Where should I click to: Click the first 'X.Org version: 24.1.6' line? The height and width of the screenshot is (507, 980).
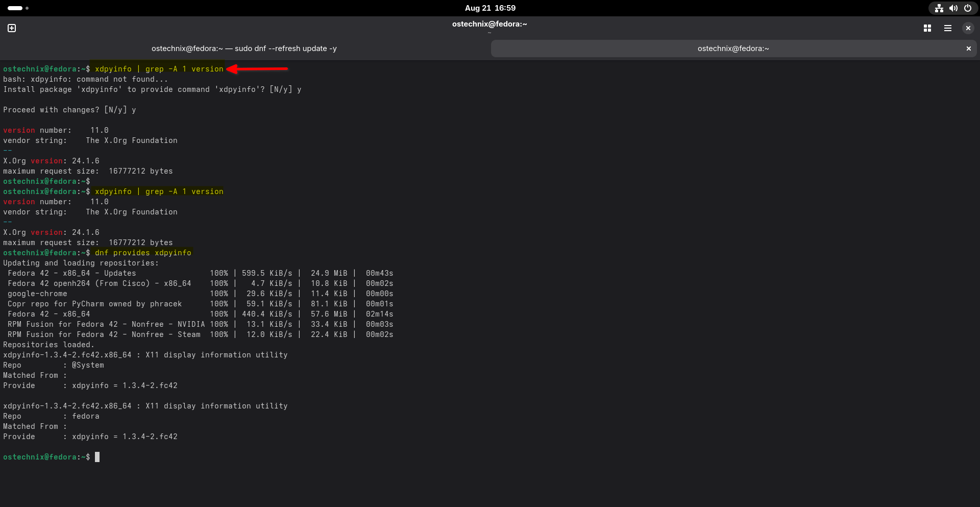click(x=51, y=161)
